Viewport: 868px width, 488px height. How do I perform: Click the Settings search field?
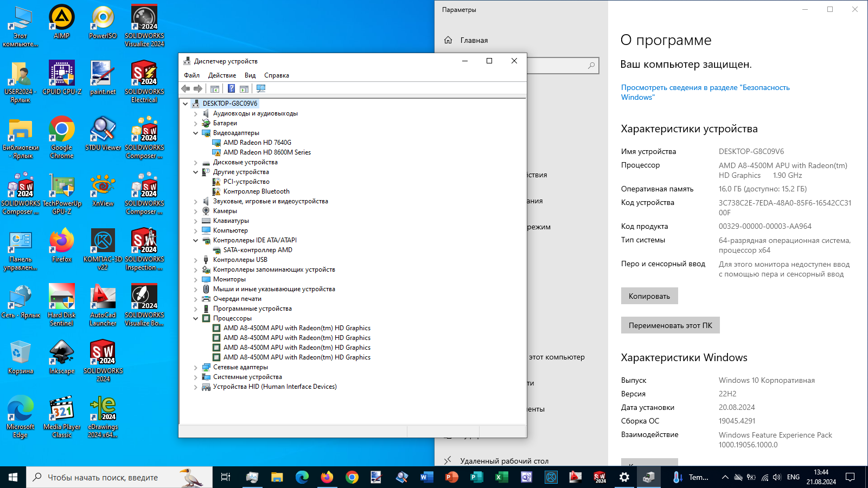click(563, 66)
